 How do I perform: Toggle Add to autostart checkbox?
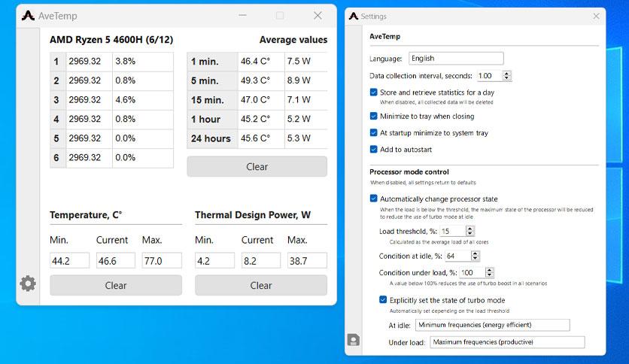click(373, 150)
